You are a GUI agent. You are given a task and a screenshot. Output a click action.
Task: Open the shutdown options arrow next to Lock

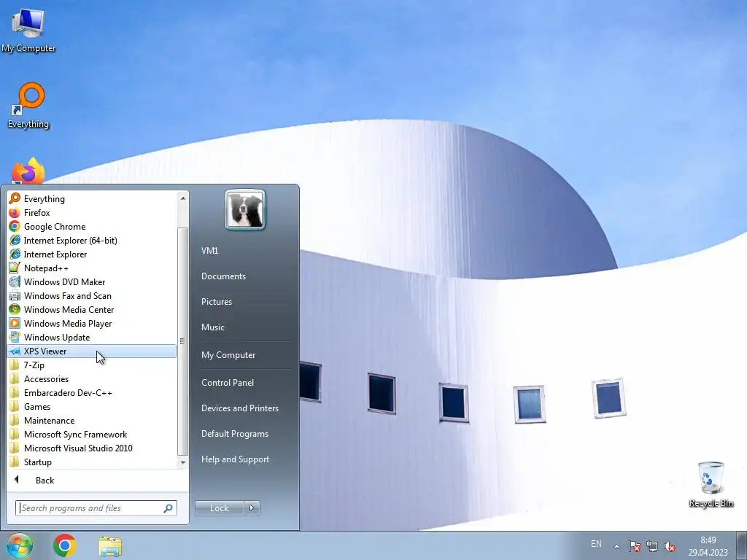[252, 508]
